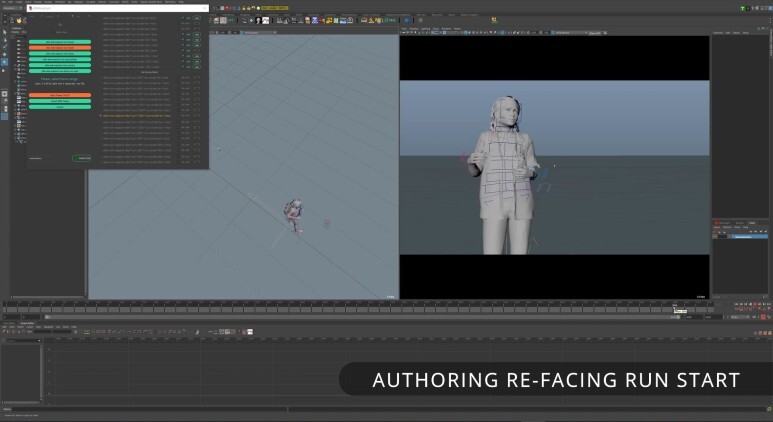
Task: Switch to the Anim tab in Layer Editor
Action: pos(752,223)
